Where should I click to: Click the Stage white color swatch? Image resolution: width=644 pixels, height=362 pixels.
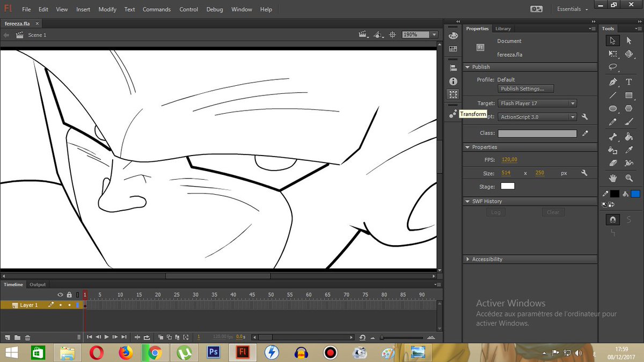click(x=508, y=186)
